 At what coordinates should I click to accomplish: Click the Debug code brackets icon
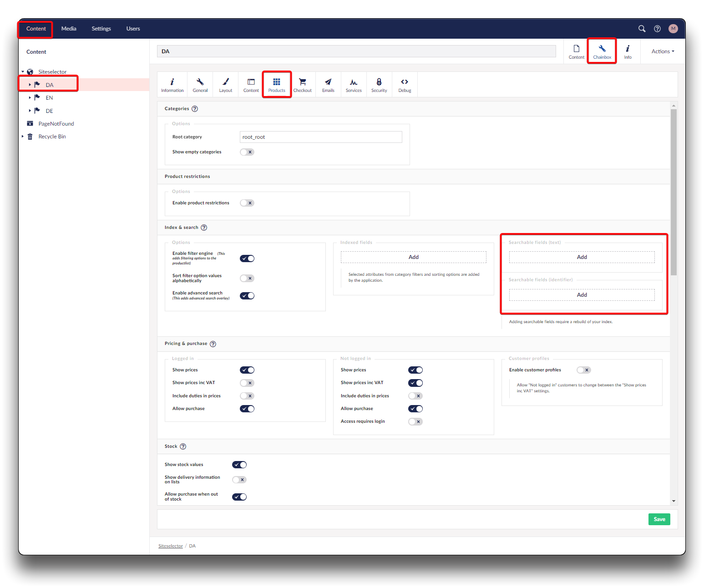405,85
